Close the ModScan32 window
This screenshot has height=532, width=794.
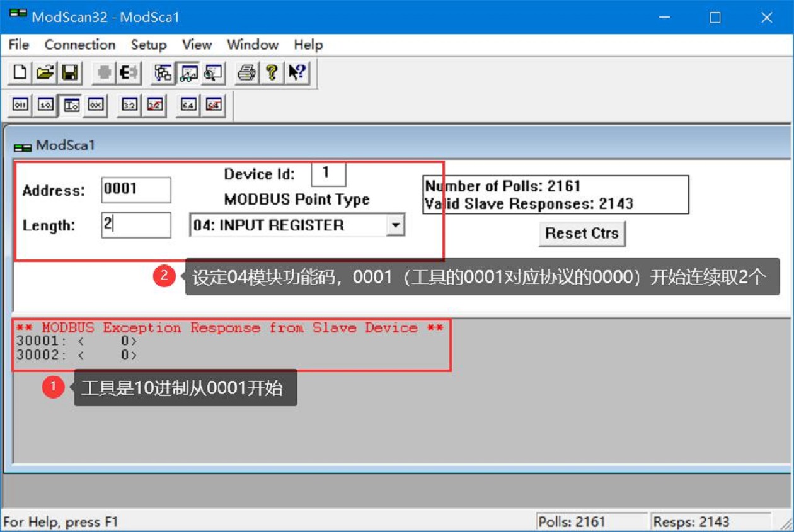[x=767, y=17]
